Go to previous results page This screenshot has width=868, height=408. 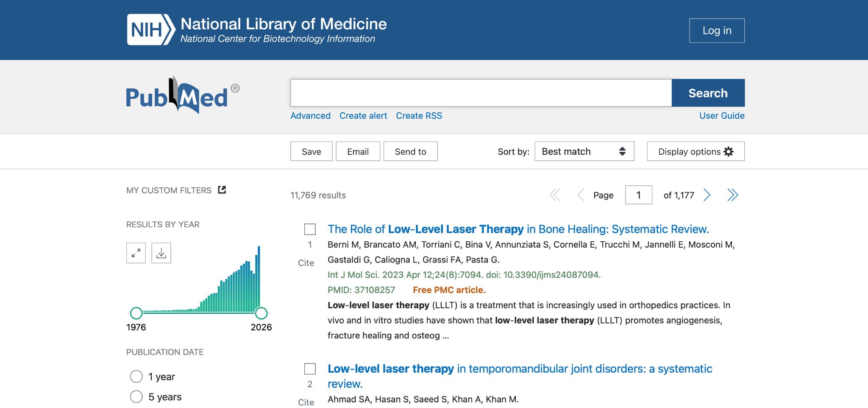581,195
